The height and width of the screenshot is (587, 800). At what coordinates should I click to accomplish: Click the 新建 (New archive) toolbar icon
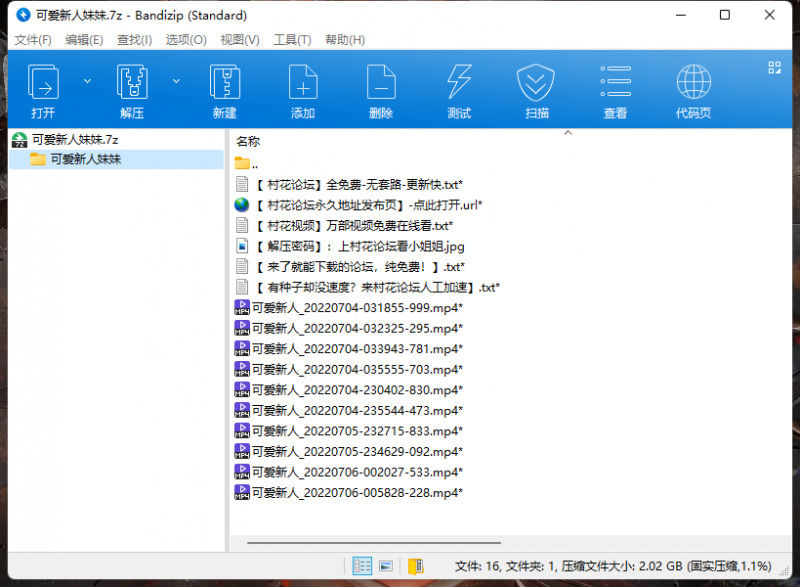(x=224, y=90)
